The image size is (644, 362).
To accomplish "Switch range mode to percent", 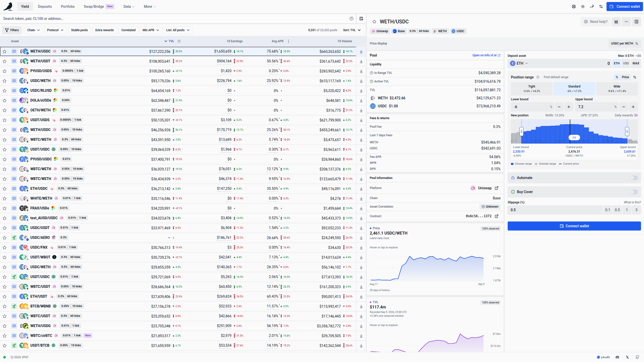I will point(617,77).
